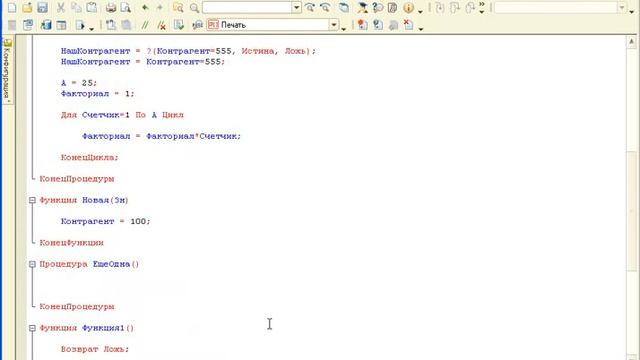Click the icon left of the Печать selector

[x=198, y=25]
